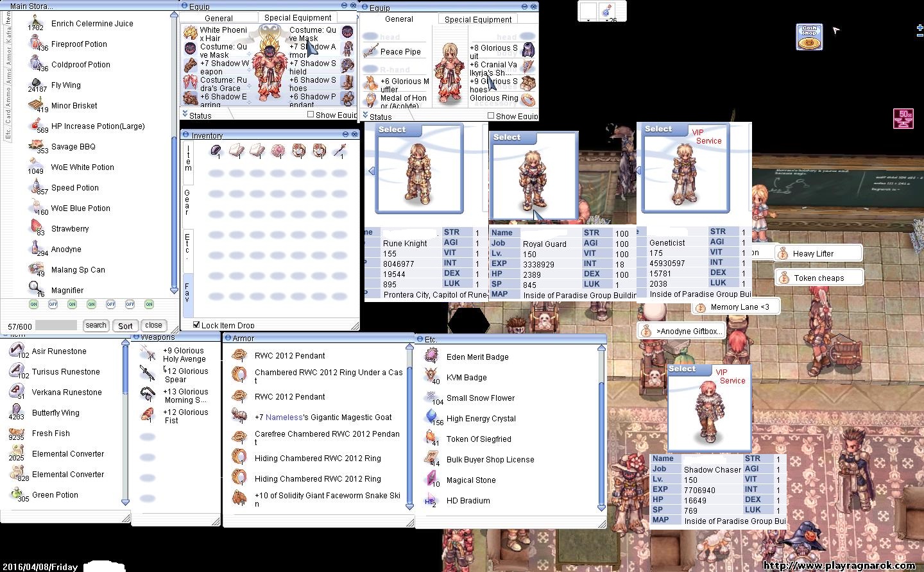Select the Fly Wing item icon
Viewport: 924px width, 572px height.
point(37,84)
